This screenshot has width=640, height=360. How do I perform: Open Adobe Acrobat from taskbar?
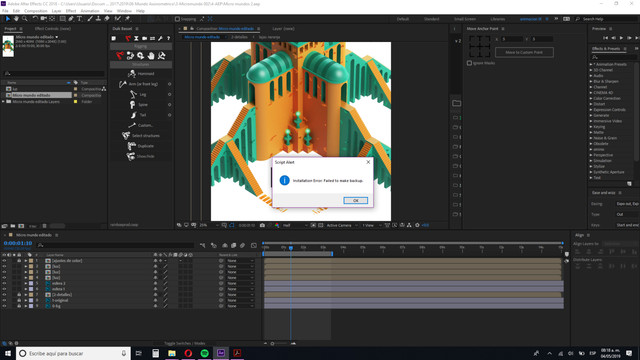pyautogui.click(x=237, y=353)
